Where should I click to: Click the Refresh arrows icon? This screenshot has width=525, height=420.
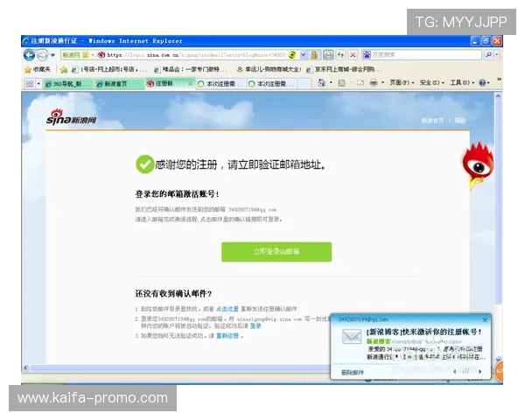point(341,55)
